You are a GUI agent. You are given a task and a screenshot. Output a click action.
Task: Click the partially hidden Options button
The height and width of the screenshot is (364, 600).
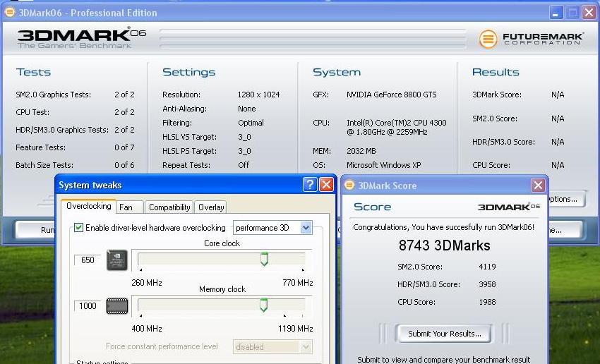click(566, 199)
